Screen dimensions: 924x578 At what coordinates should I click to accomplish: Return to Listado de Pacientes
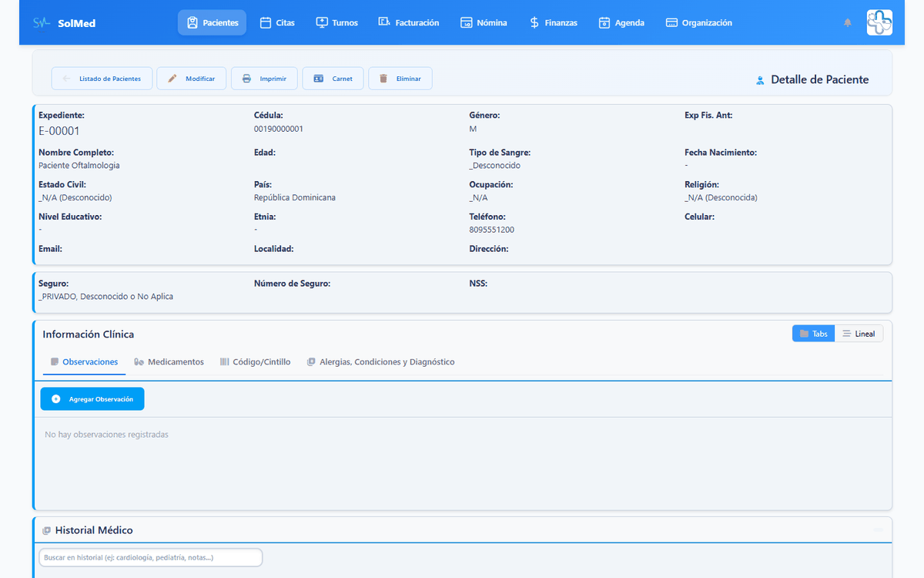point(102,79)
